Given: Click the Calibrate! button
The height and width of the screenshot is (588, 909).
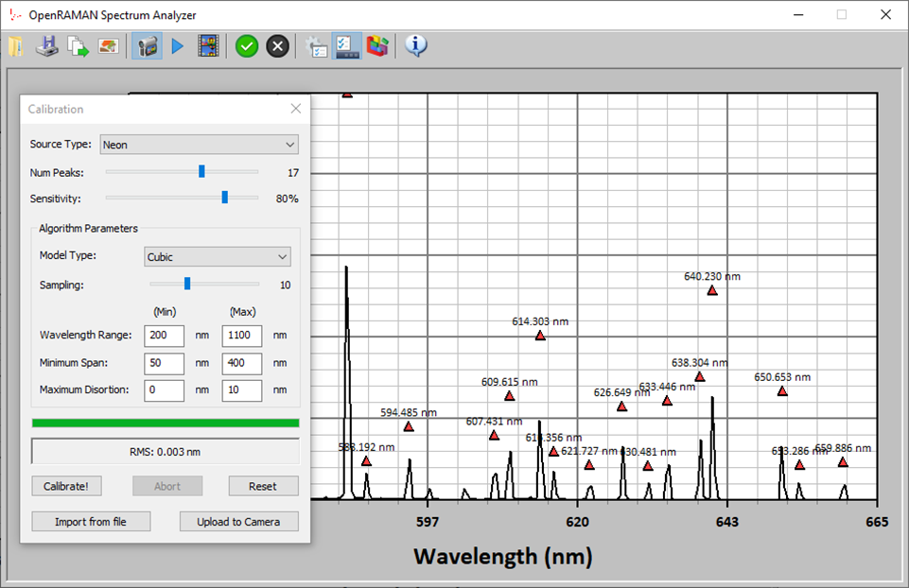Looking at the screenshot, I should pyautogui.click(x=66, y=486).
